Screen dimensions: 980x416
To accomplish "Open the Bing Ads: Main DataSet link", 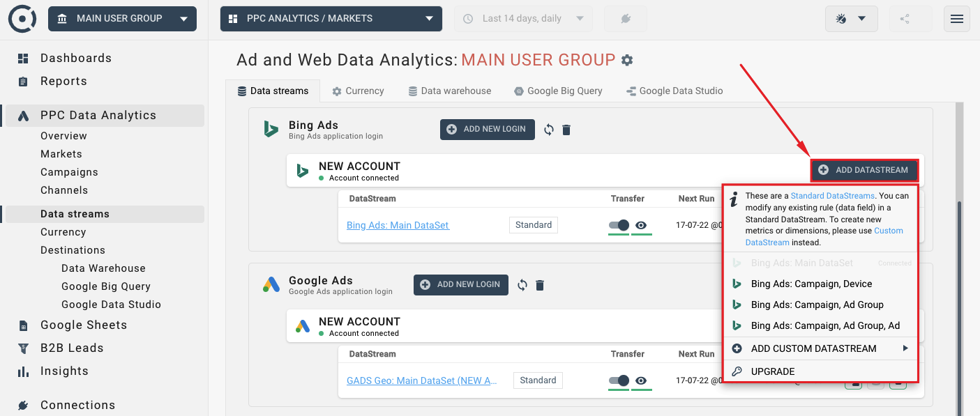I will point(398,225).
